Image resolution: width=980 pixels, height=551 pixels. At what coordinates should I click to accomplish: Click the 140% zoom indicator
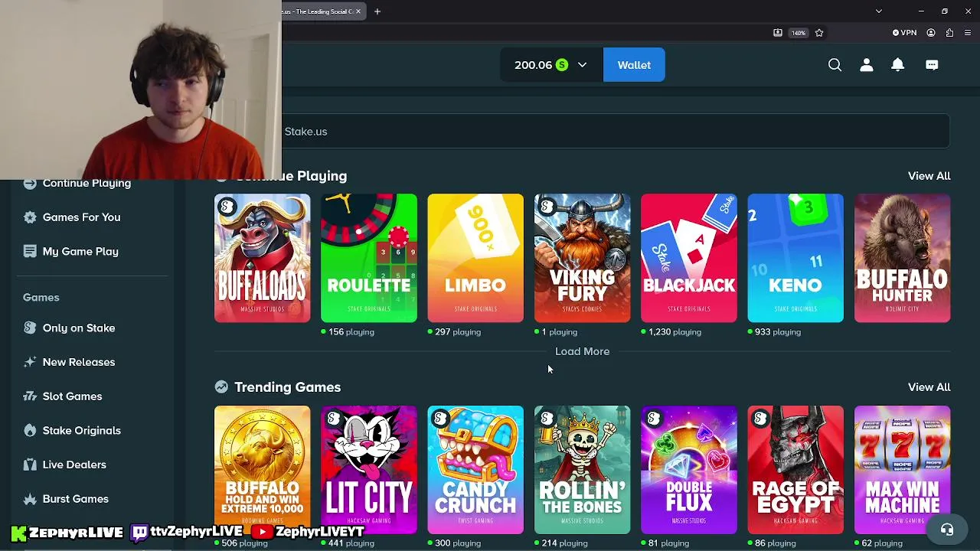coord(799,33)
